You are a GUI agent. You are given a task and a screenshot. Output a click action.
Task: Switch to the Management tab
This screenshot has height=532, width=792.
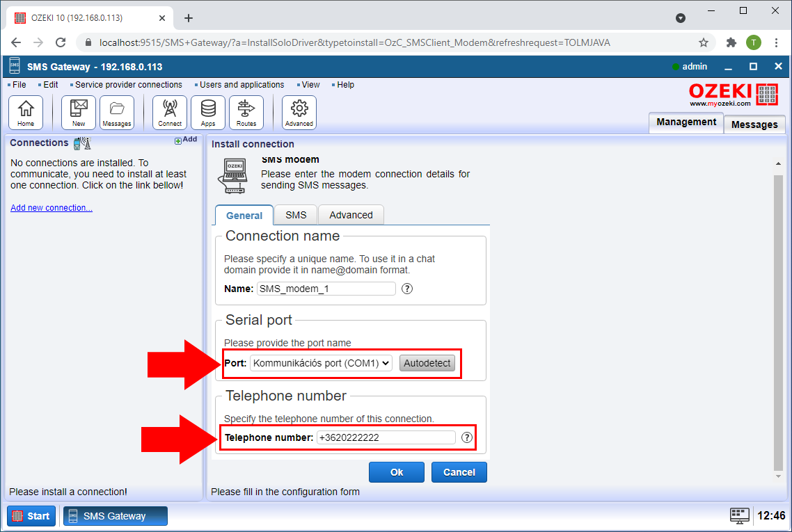[x=686, y=122]
